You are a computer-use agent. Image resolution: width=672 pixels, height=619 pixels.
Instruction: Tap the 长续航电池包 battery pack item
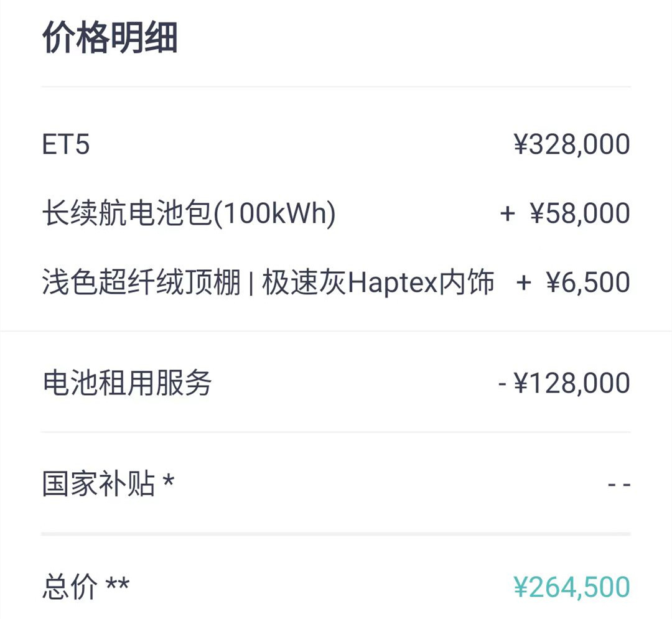(x=129, y=214)
